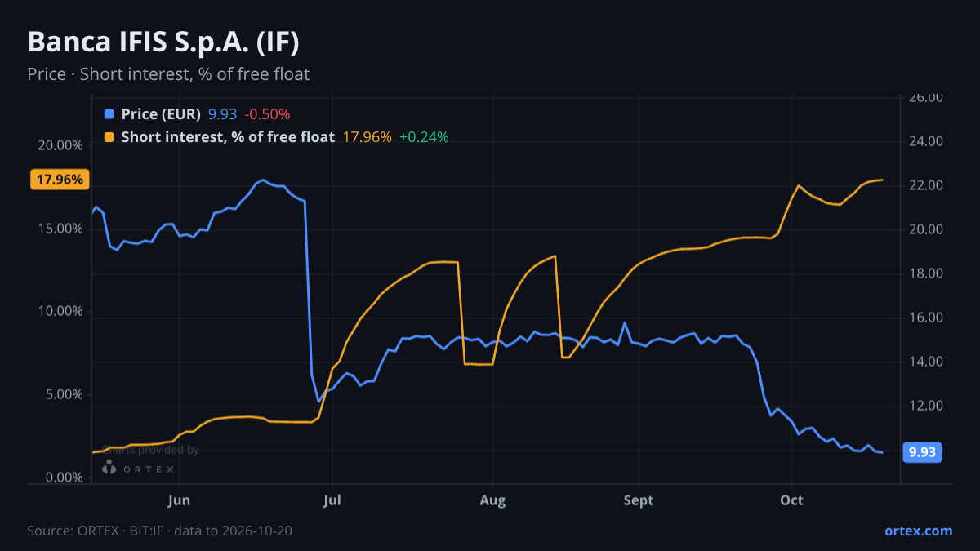Click the 'Price (EUR)' legend label
Viewport: 980px width, 551px height.
161,114
